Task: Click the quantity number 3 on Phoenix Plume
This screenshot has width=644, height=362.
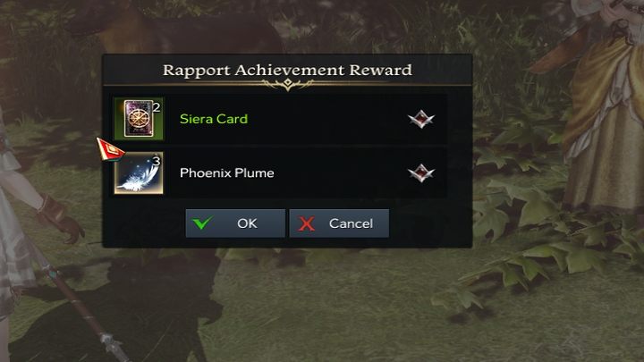Action: (156, 161)
